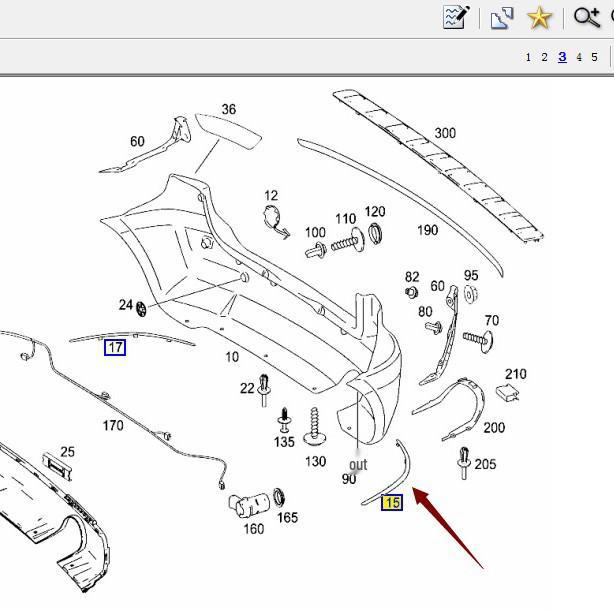The height and width of the screenshot is (614, 614).
Task: Click the split pages icon in toolbar
Action: (x=501, y=17)
